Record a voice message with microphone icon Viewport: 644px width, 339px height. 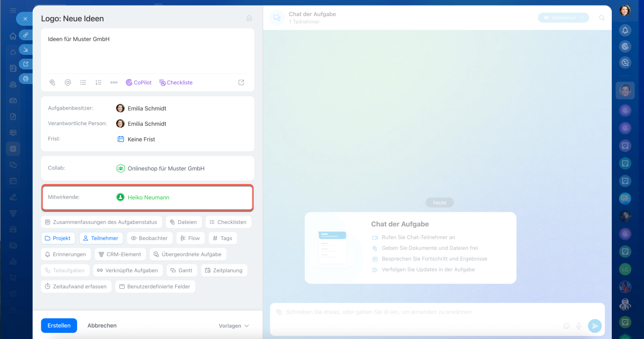[579, 326]
